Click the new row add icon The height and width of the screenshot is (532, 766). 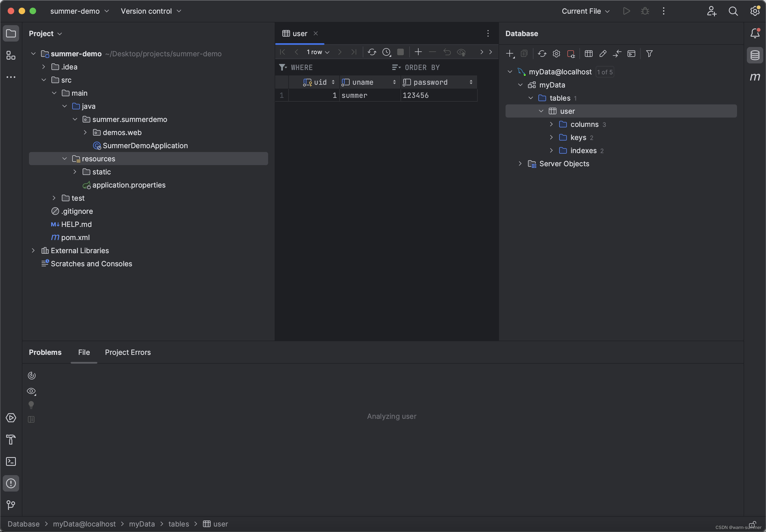tap(418, 53)
